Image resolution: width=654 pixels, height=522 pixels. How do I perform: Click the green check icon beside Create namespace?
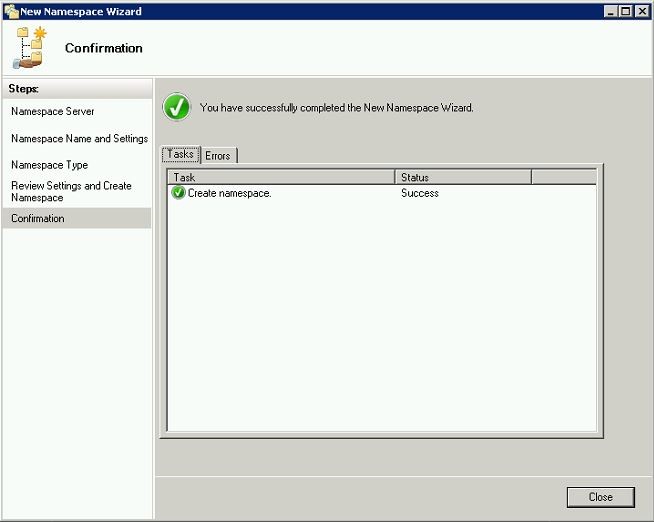tap(178, 193)
